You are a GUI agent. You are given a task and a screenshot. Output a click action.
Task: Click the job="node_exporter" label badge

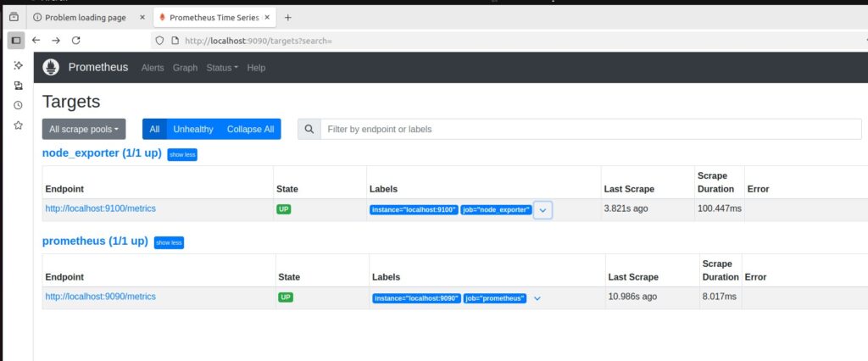[x=496, y=210]
